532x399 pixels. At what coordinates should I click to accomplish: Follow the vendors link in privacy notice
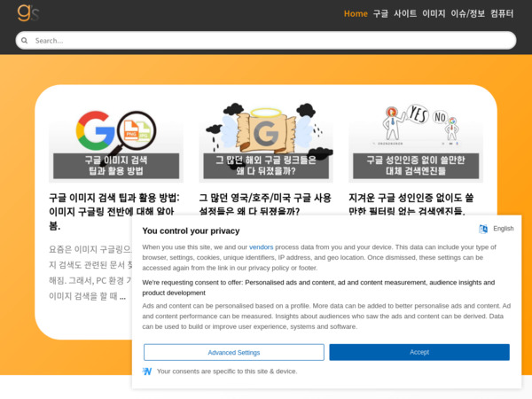[x=261, y=247]
